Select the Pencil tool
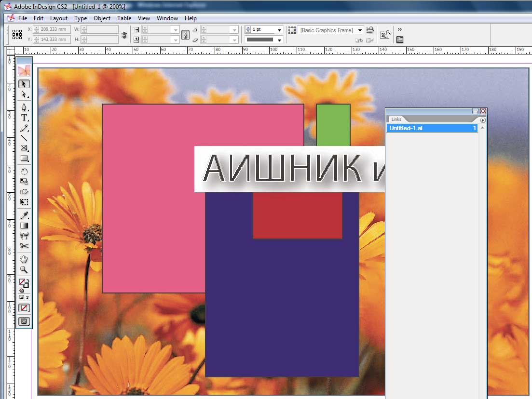 coord(24,128)
